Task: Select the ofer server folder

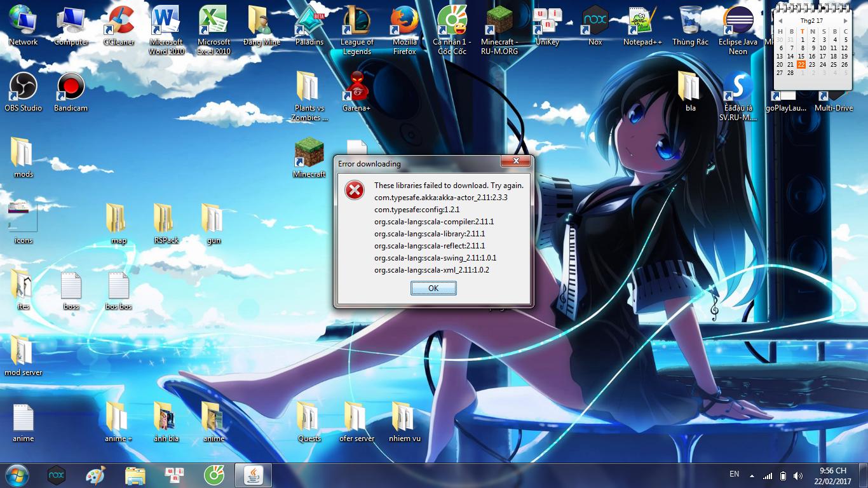Action: point(357,423)
